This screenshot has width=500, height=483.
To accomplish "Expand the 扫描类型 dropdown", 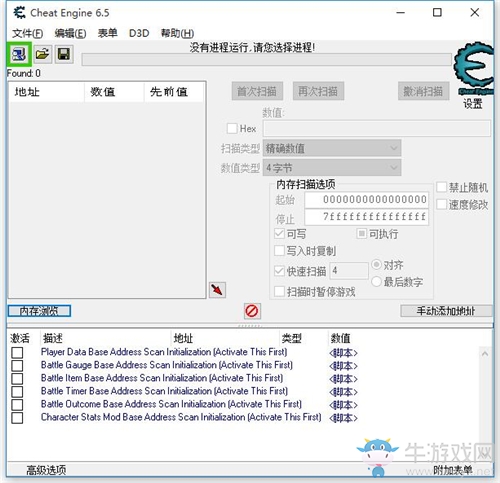I will [x=332, y=148].
